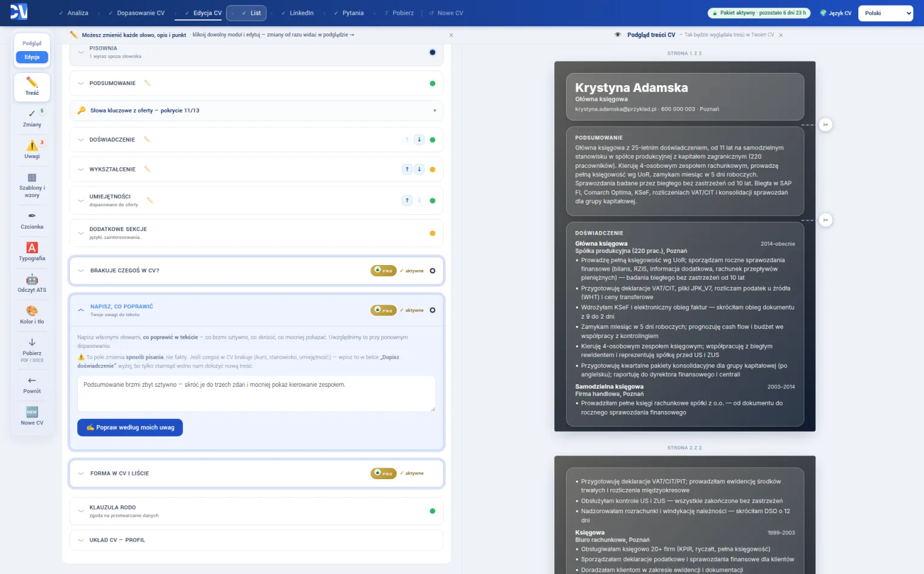
Task: Open Szablony i wzory templates
Action: [32, 184]
